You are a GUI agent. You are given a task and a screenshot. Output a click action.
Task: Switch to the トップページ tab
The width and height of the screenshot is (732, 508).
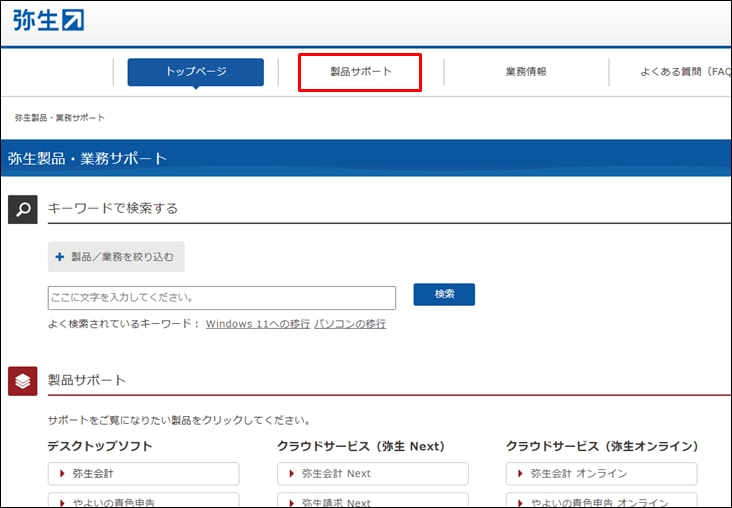(x=196, y=72)
